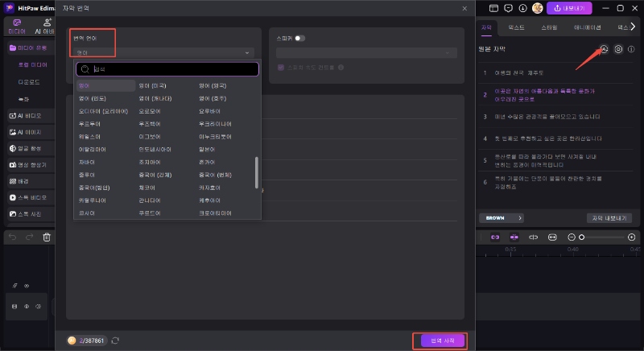Viewport: 644px width, 351px height.
Task: Select 일본어 language
Action: pos(207,150)
